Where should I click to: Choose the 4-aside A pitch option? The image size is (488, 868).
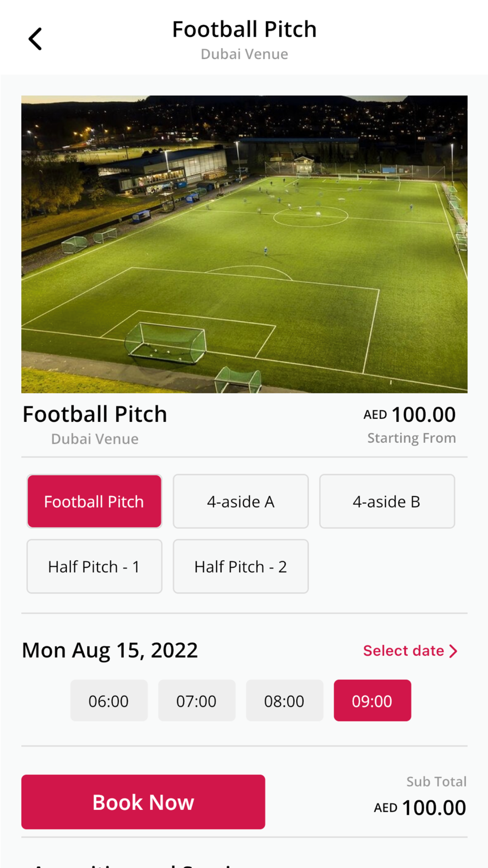tap(241, 501)
